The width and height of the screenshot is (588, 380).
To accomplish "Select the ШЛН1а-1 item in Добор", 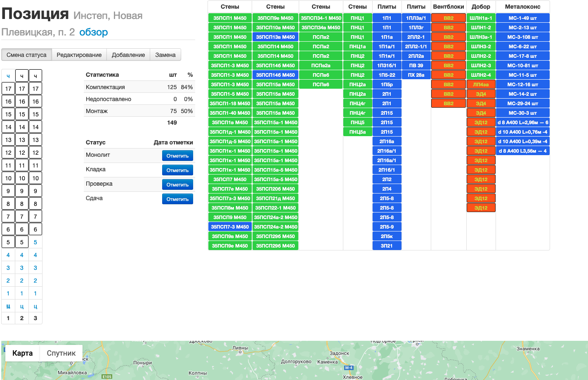I will 481,18.
